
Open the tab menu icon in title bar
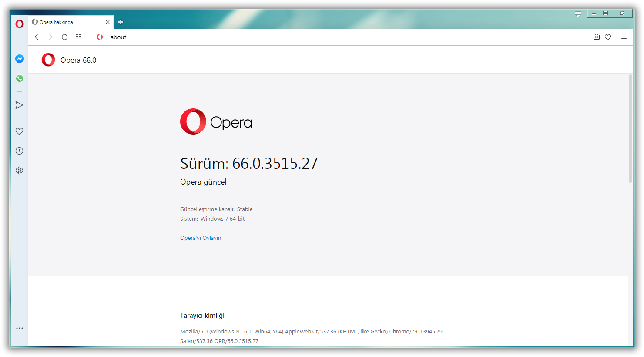[x=578, y=14]
